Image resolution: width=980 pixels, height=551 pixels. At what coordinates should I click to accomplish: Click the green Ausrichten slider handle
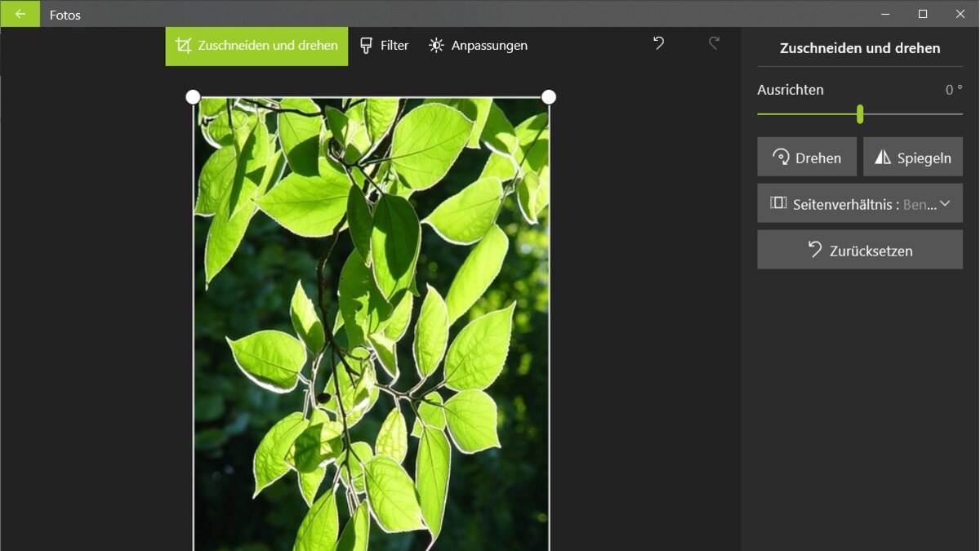tap(860, 114)
